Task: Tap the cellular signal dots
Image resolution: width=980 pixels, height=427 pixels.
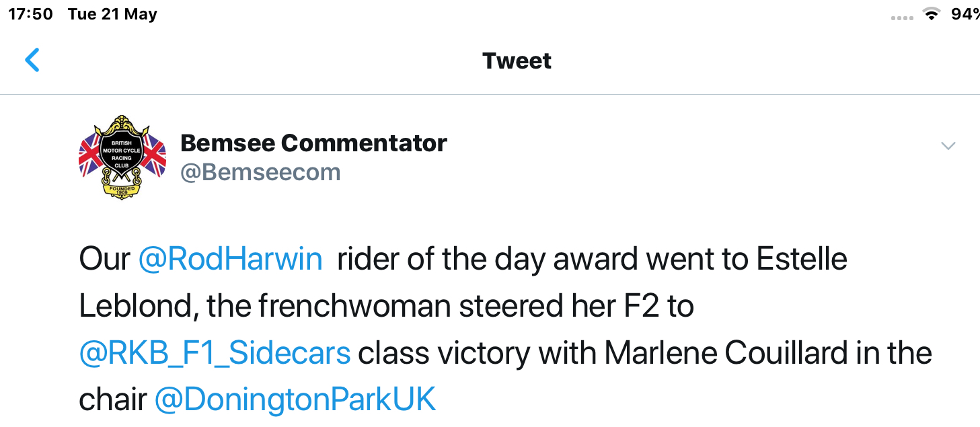Action: coord(902,18)
